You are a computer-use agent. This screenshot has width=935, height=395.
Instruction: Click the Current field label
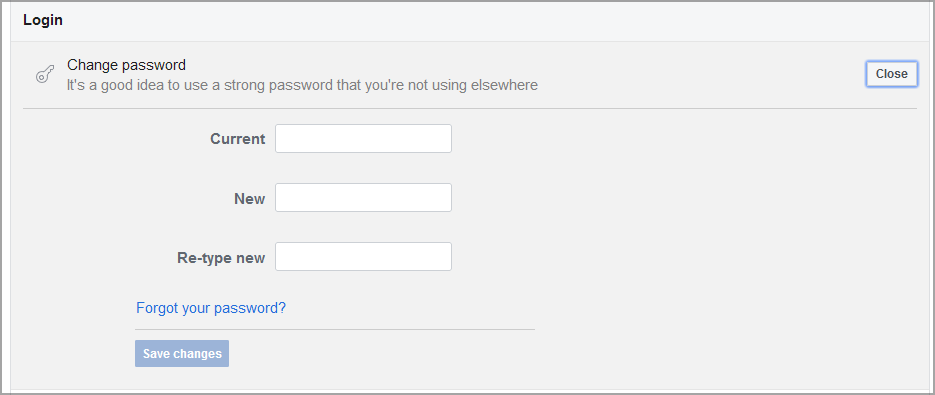click(x=237, y=139)
